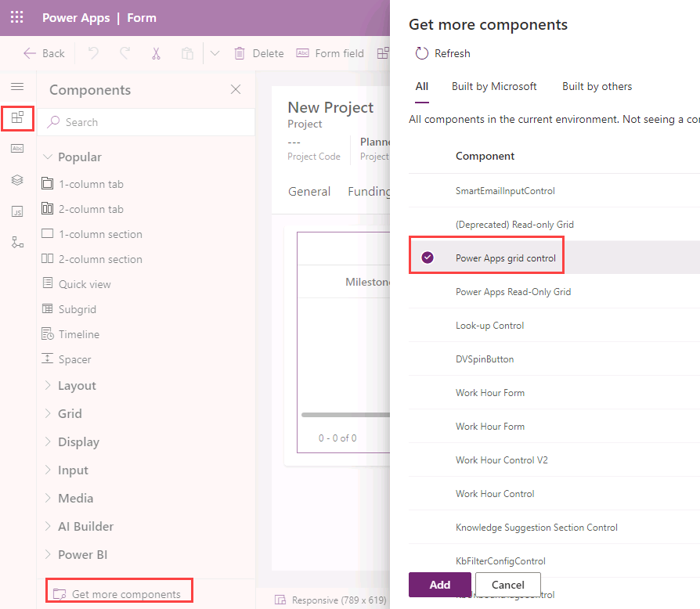Close the Components pane

[236, 89]
